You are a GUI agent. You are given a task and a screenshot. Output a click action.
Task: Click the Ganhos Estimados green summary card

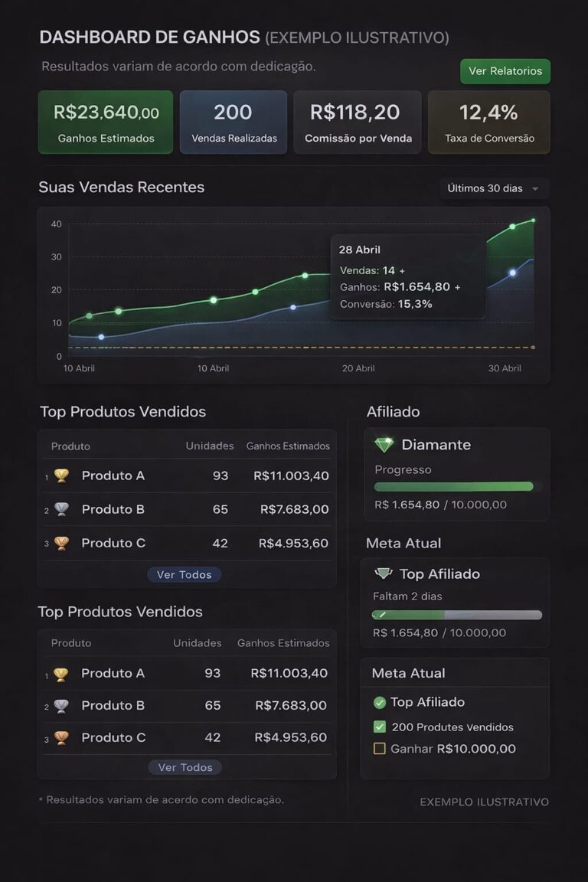[106, 122]
